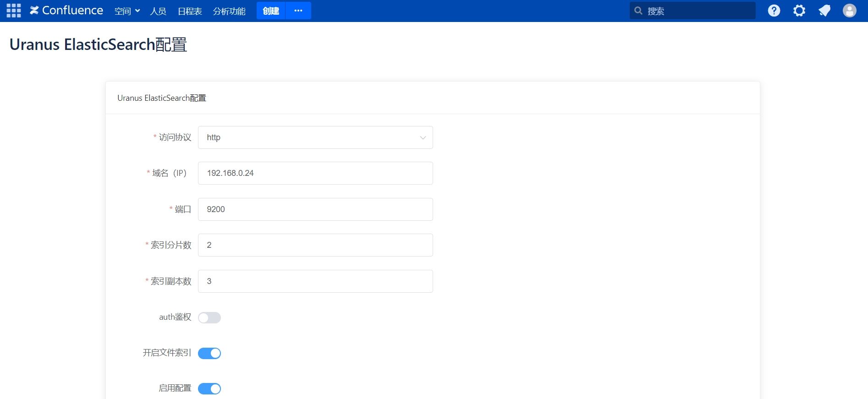Open the app switcher grid icon

point(14,11)
